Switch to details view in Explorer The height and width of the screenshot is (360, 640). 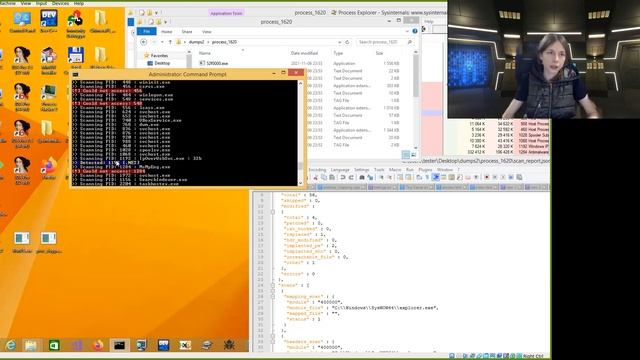[x=406, y=155]
